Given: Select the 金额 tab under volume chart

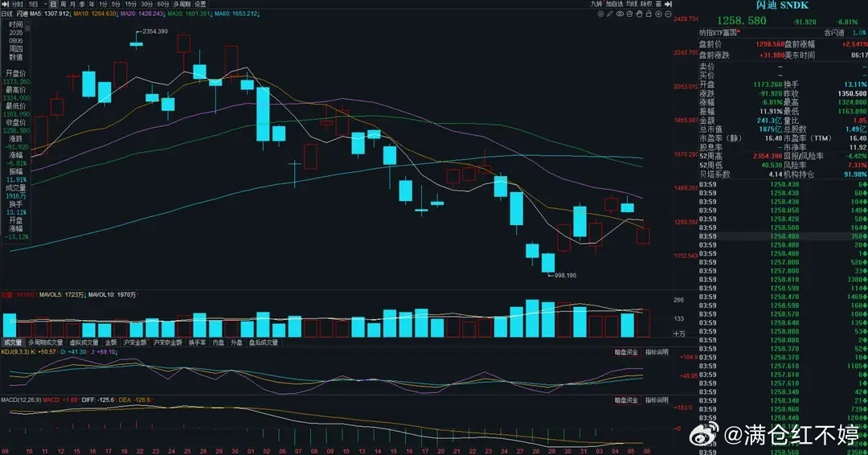Looking at the screenshot, I should [111, 342].
